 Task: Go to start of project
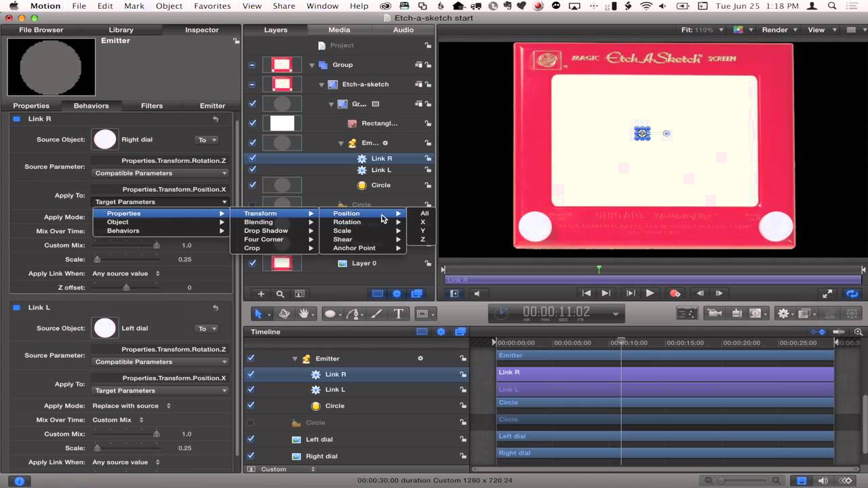pyautogui.click(x=587, y=293)
